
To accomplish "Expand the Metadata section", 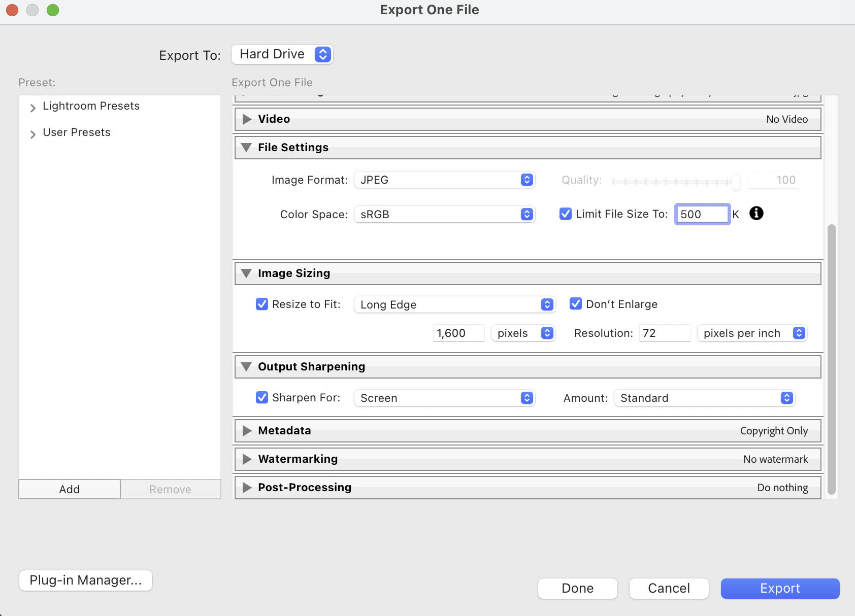I will tap(247, 431).
